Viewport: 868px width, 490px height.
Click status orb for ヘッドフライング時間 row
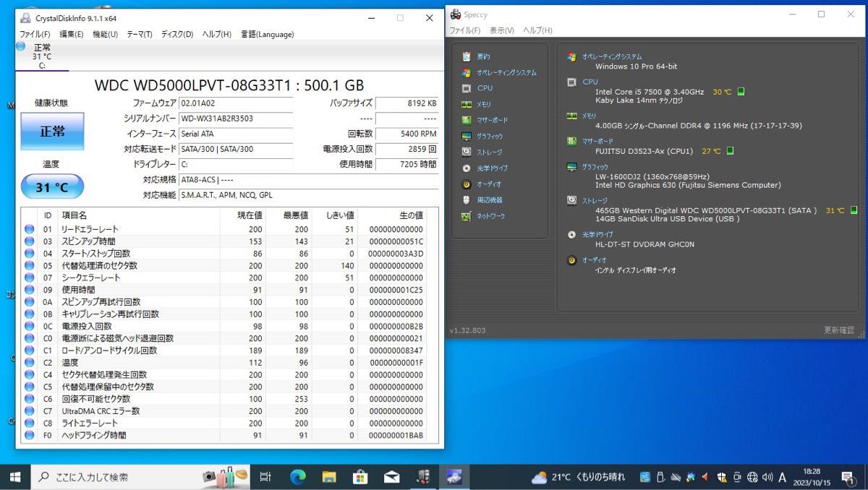29,435
